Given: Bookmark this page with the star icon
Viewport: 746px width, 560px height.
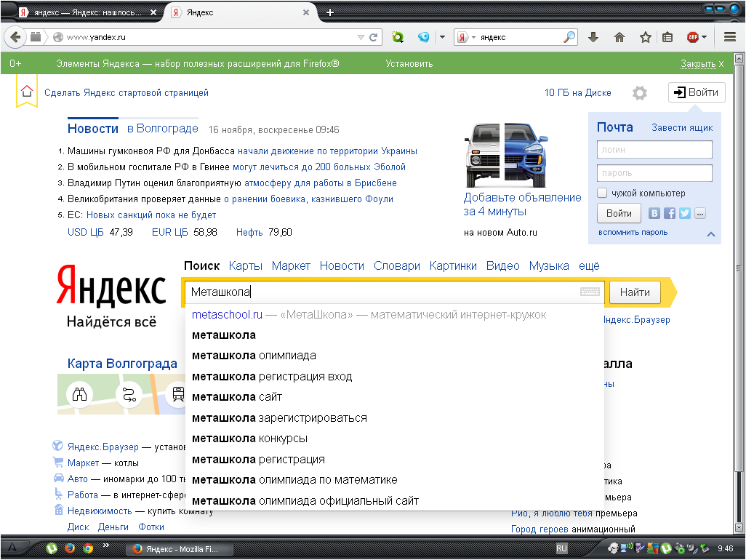Looking at the screenshot, I should tap(645, 37).
